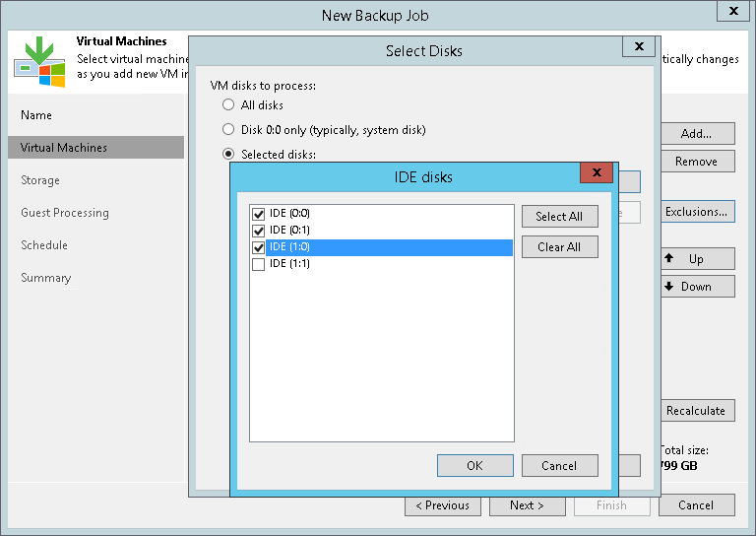Select the IDE (1:0) row label
The width and height of the screenshot is (756, 536).
point(289,247)
